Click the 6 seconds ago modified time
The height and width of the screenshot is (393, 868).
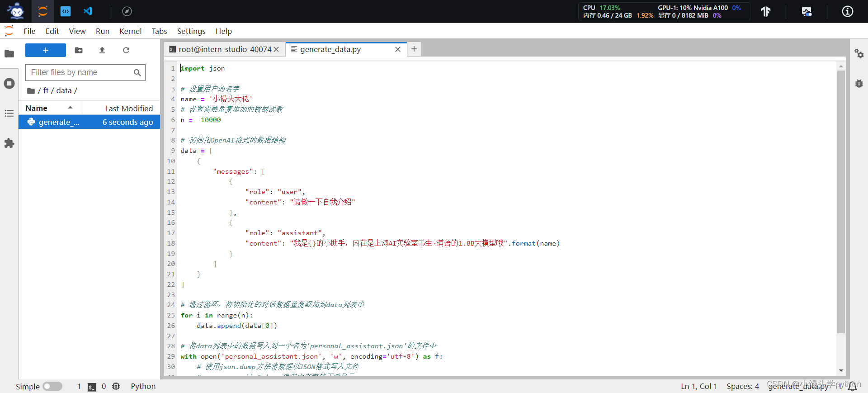click(x=127, y=122)
